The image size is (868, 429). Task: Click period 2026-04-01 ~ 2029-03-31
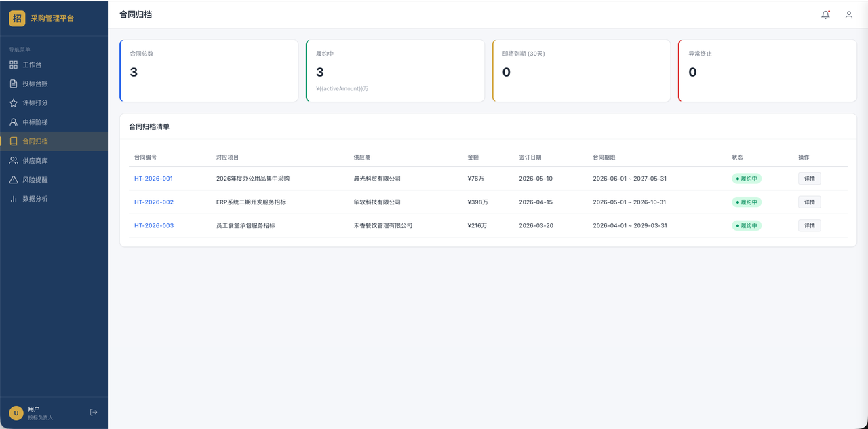[x=630, y=225]
